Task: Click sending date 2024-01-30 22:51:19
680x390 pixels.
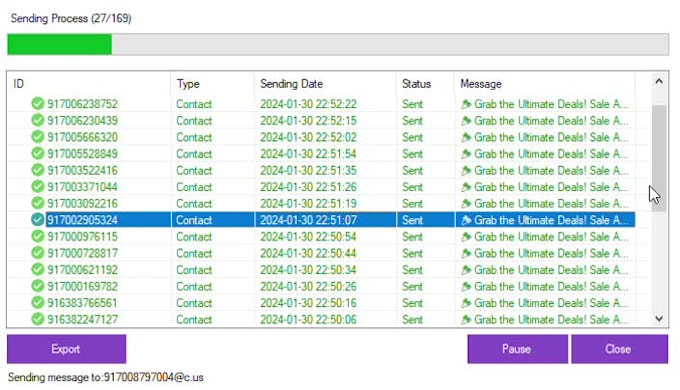Action: [x=308, y=203]
